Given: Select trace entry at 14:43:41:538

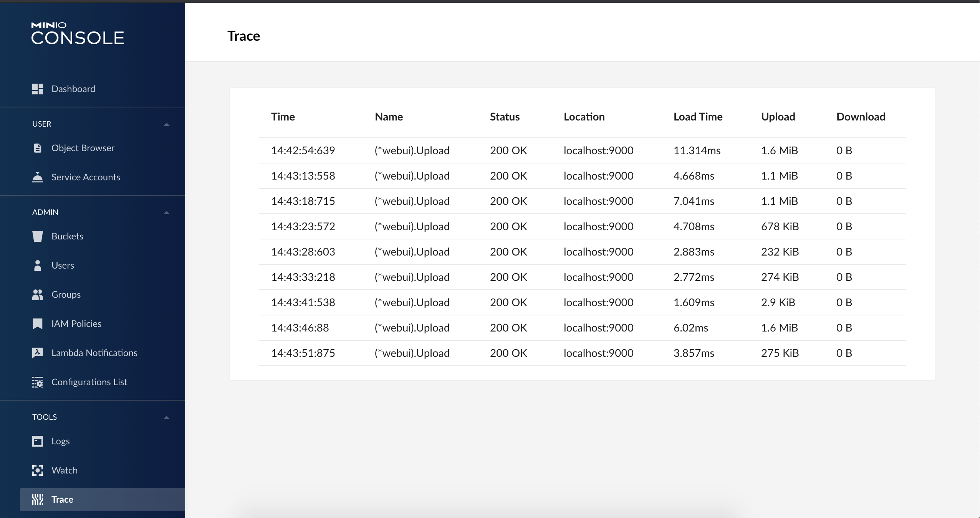Looking at the screenshot, I should 583,302.
